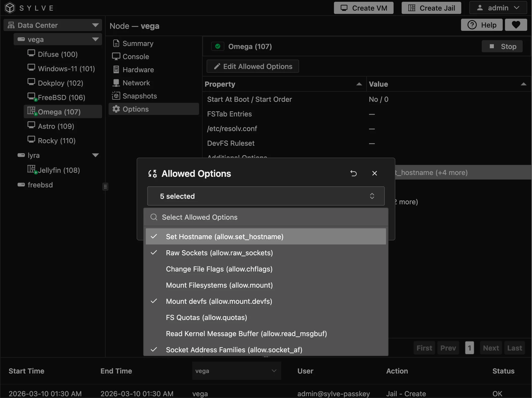The width and height of the screenshot is (532, 398).
Task: Stop the Omega jail
Action: point(502,46)
